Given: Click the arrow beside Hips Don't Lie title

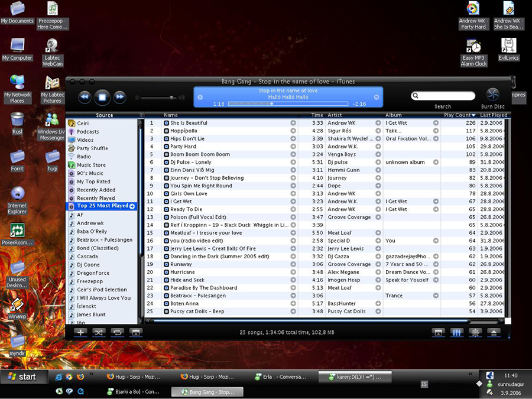Looking at the screenshot, I should point(293,138).
